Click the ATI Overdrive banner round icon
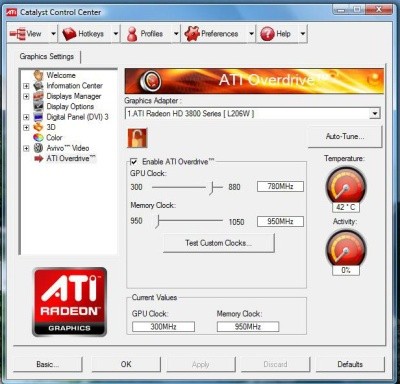This screenshot has width=400, height=384. pos(150,81)
